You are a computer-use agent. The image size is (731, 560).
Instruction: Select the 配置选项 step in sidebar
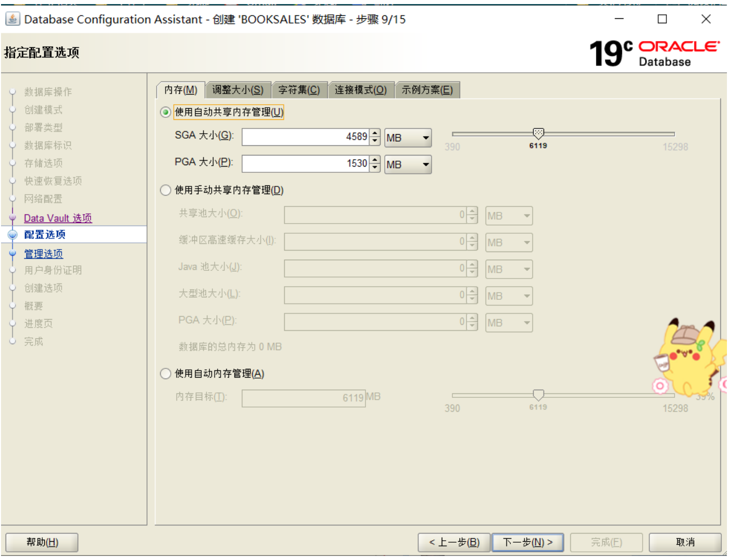click(x=45, y=234)
